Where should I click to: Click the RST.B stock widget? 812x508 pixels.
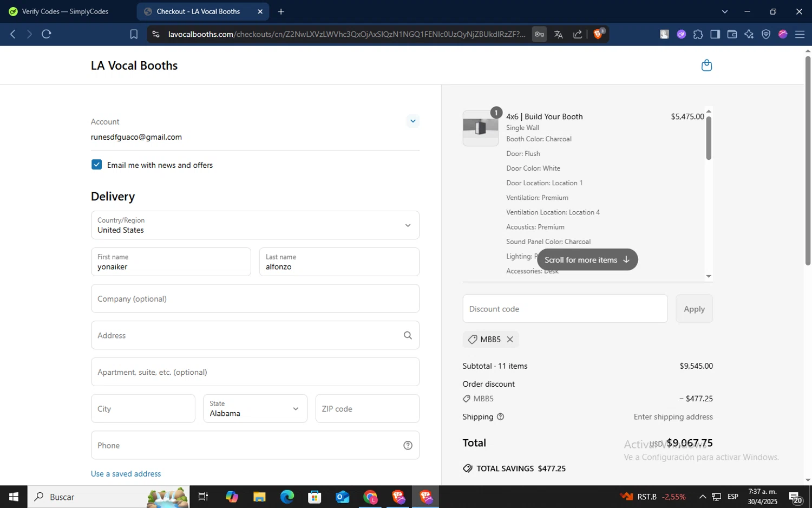(x=653, y=497)
